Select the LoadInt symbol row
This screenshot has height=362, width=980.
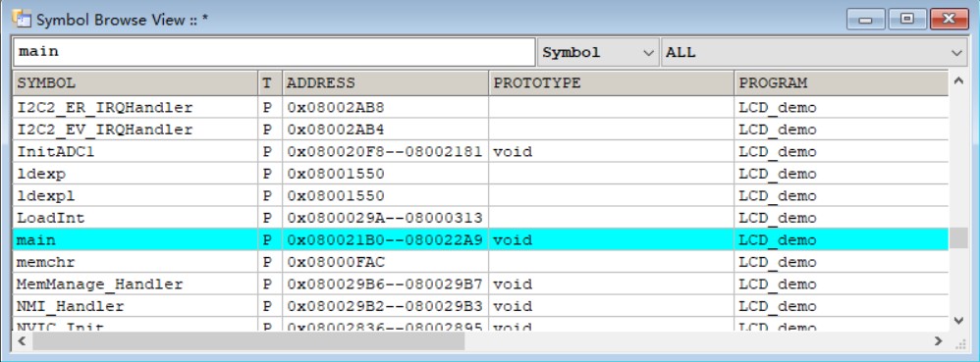(480, 218)
